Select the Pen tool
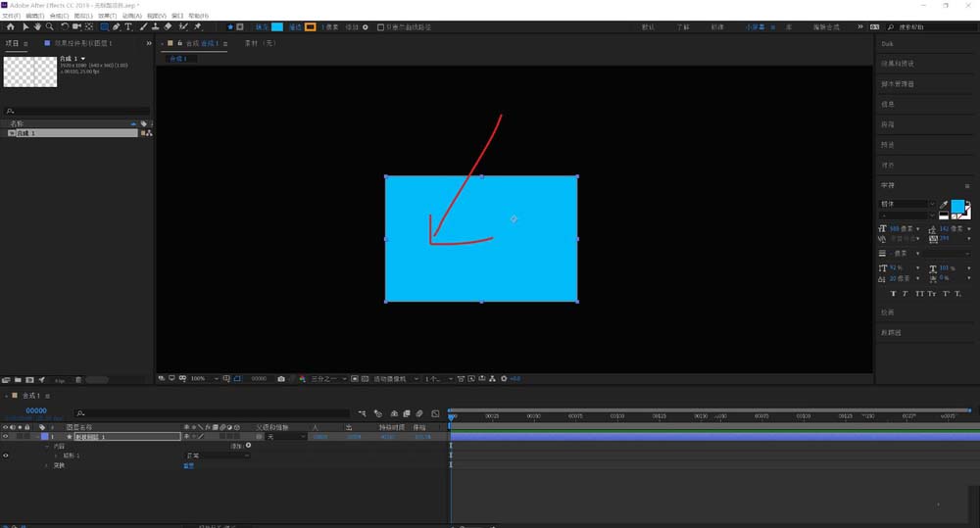The height and width of the screenshot is (528, 980). [x=117, y=26]
